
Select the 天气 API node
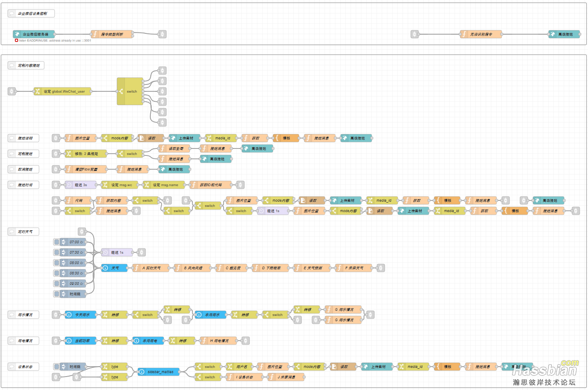point(114,268)
